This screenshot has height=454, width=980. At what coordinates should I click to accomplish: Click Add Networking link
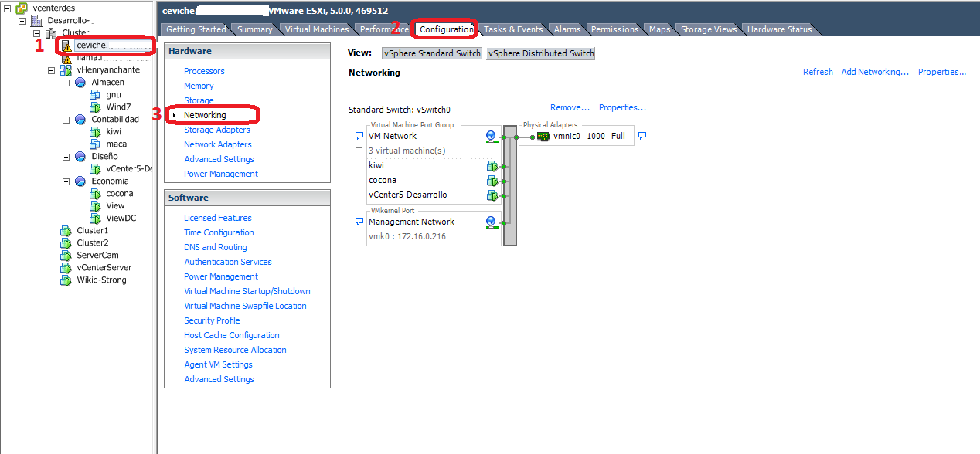875,72
